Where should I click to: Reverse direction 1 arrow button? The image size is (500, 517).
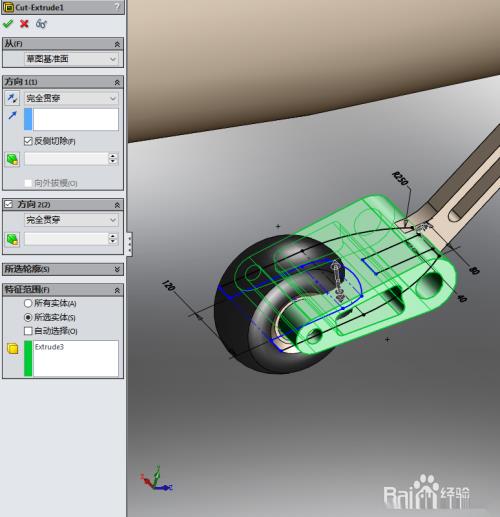(x=12, y=98)
